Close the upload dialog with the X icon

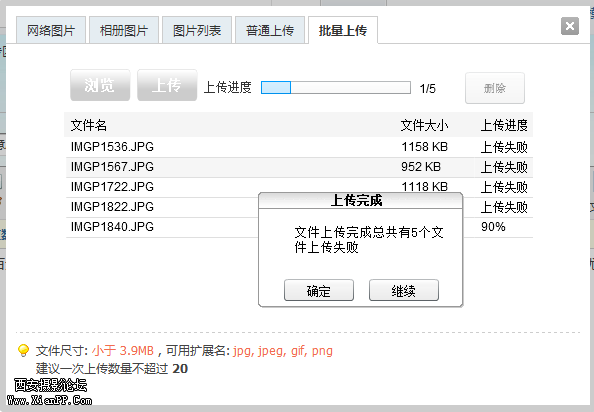[570, 26]
